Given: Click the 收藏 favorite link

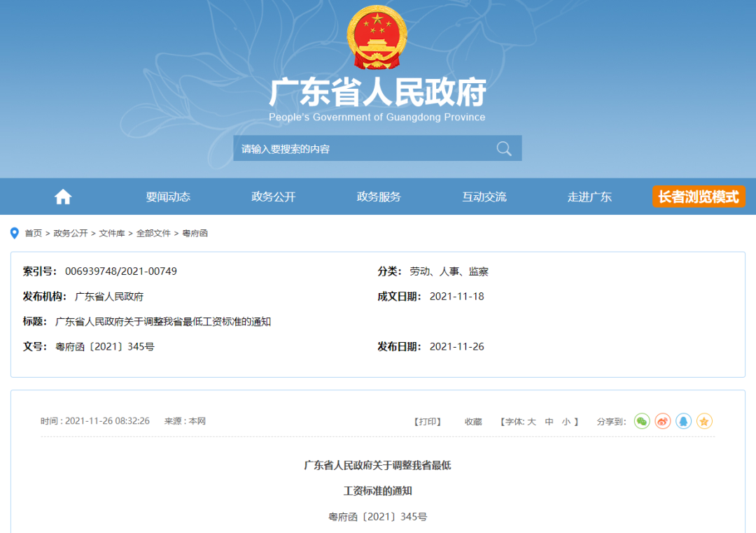Looking at the screenshot, I should (473, 422).
